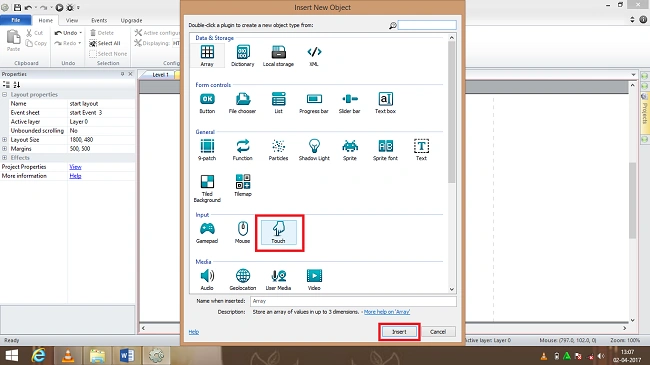650x365 pixels.
Task: Sort properties alphabetically icon
Action: pos(17,85)
